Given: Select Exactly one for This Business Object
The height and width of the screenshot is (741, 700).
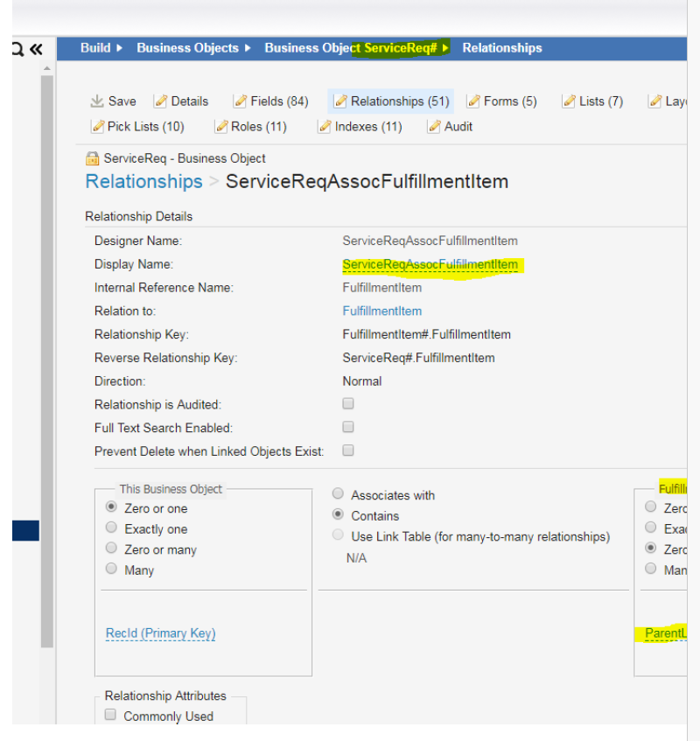Looking at the screenshot, I should point(111,528).
